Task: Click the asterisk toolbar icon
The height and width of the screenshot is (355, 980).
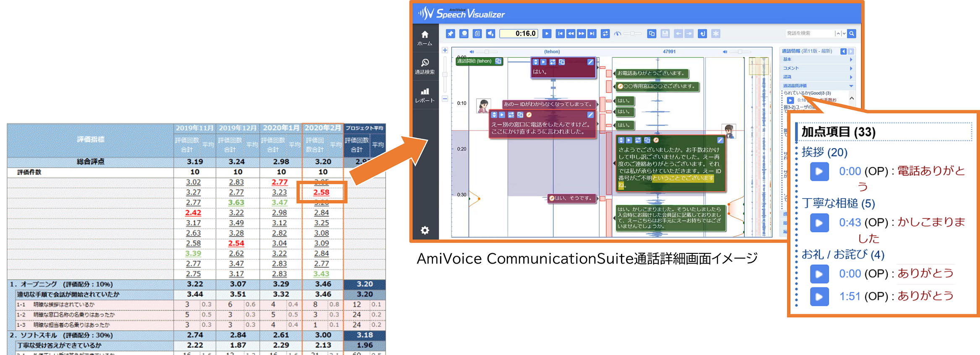Action: [x=716, y=34]
